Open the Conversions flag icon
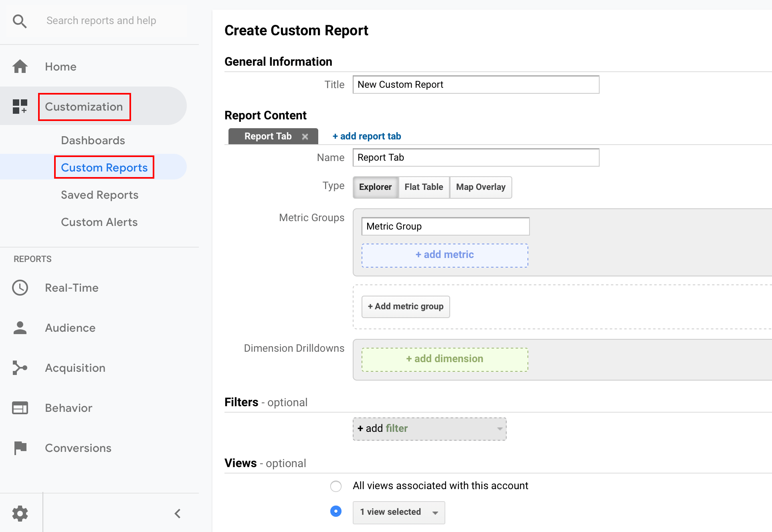 click(20, 448)
